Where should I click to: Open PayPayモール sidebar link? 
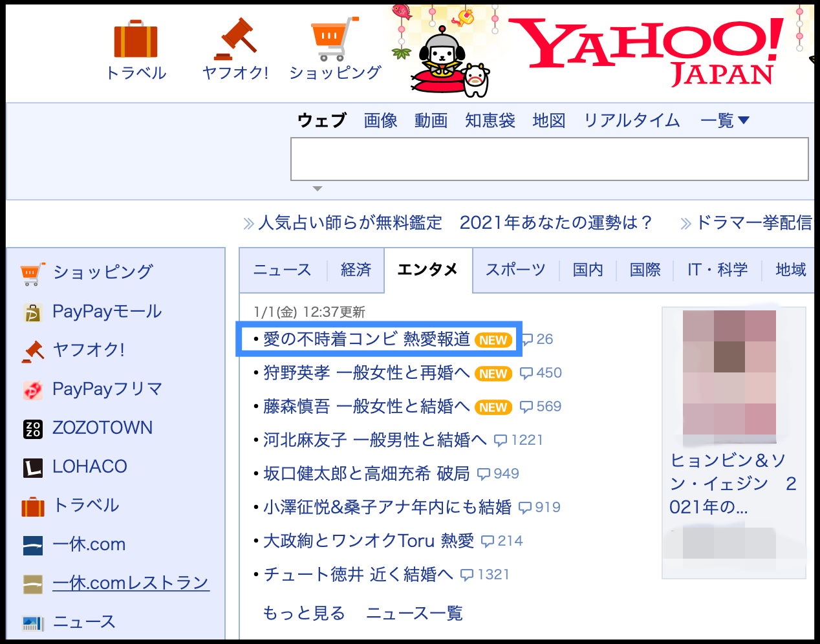click(x=107, y=312)
